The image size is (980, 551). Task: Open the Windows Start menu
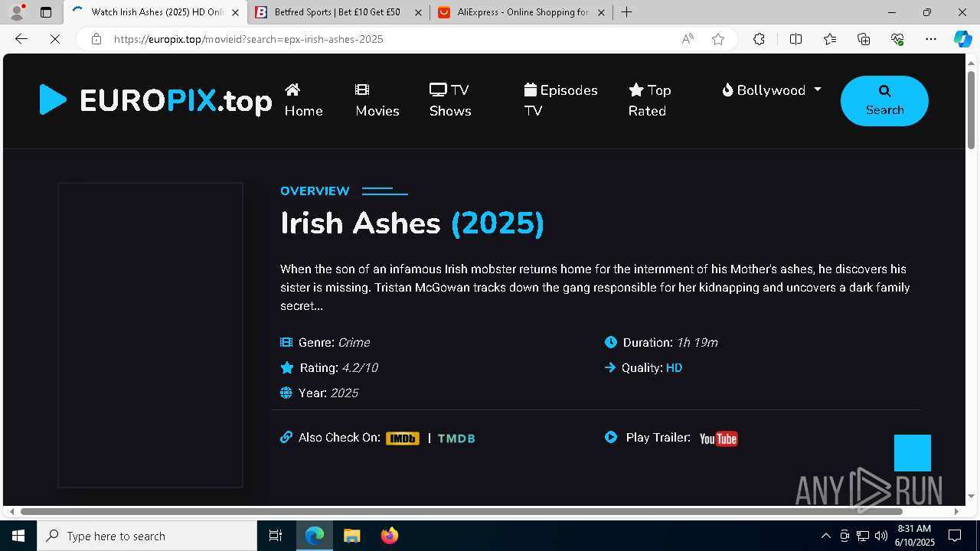click(x=18, y=536)
